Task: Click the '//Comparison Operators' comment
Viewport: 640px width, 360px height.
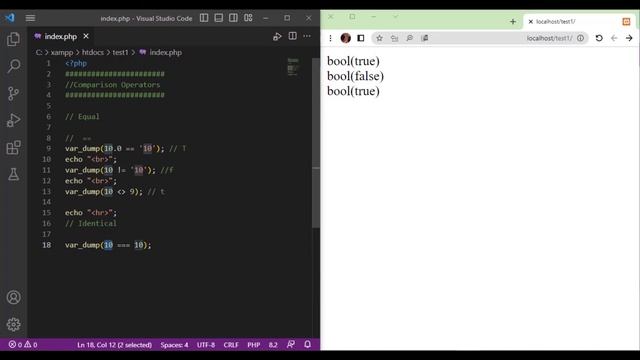Action: (113, 84)
